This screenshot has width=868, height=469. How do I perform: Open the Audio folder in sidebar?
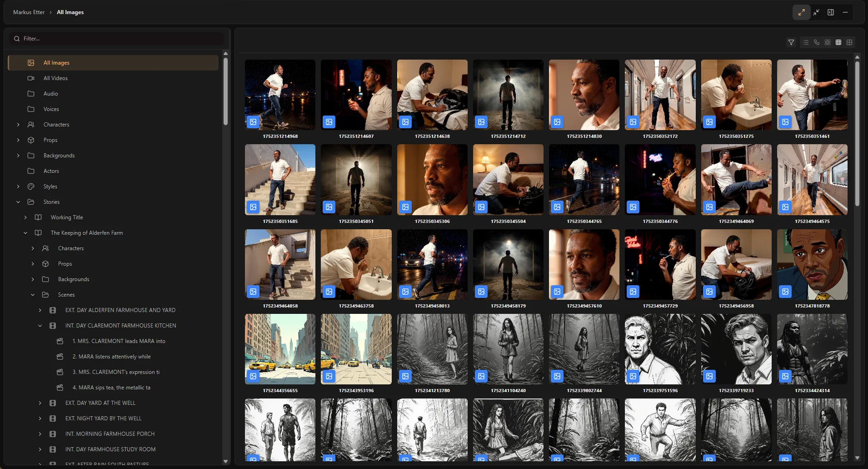(50, 94)
